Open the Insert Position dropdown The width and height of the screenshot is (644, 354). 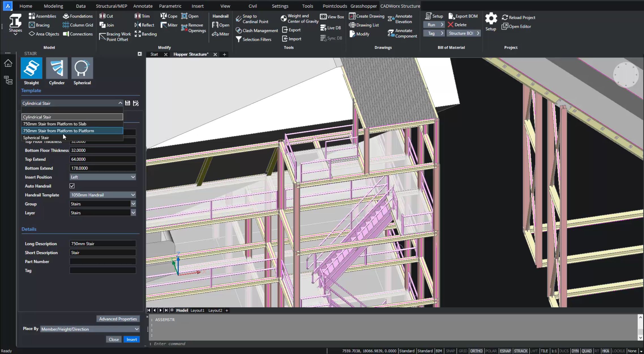[102, 177]
